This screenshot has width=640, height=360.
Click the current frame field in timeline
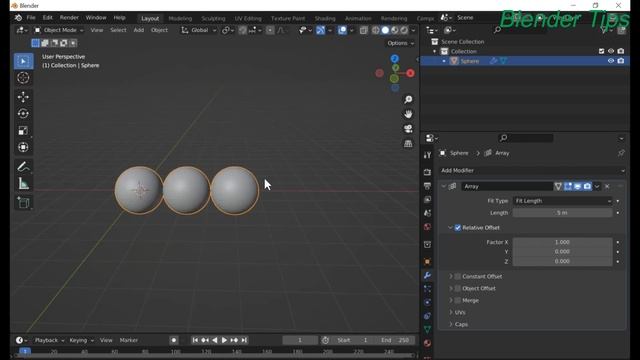click(300, 340)
